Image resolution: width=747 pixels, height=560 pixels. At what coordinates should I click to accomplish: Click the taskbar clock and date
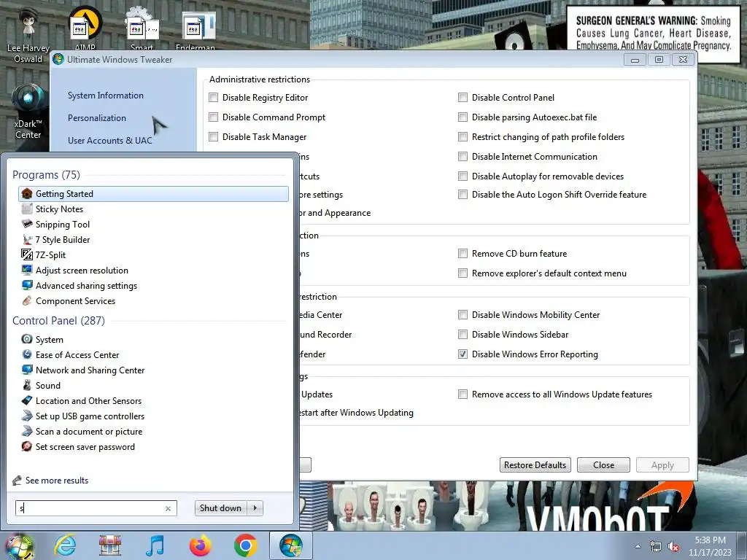710,546
